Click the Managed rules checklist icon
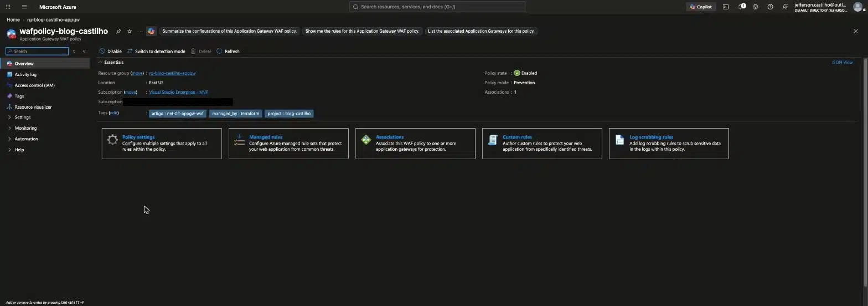The height and width of the screenshot is (306, 868). (239, 140)
